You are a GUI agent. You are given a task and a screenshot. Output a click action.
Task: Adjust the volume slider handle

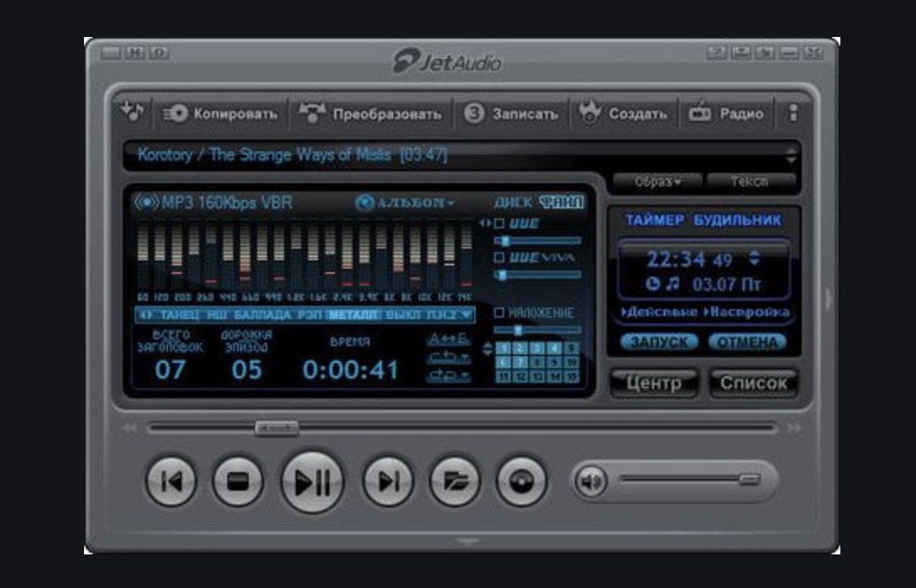tap(749, 480)
